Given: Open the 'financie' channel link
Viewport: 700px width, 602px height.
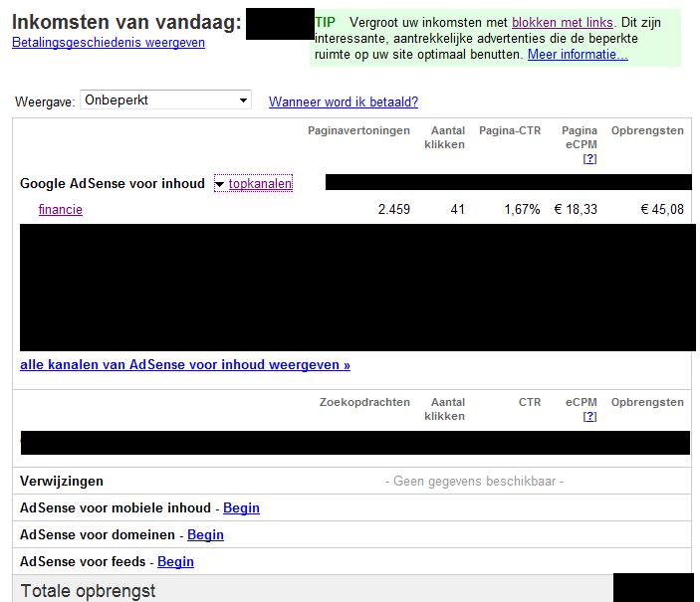Looking at the screenshot, I should point(61,209).
